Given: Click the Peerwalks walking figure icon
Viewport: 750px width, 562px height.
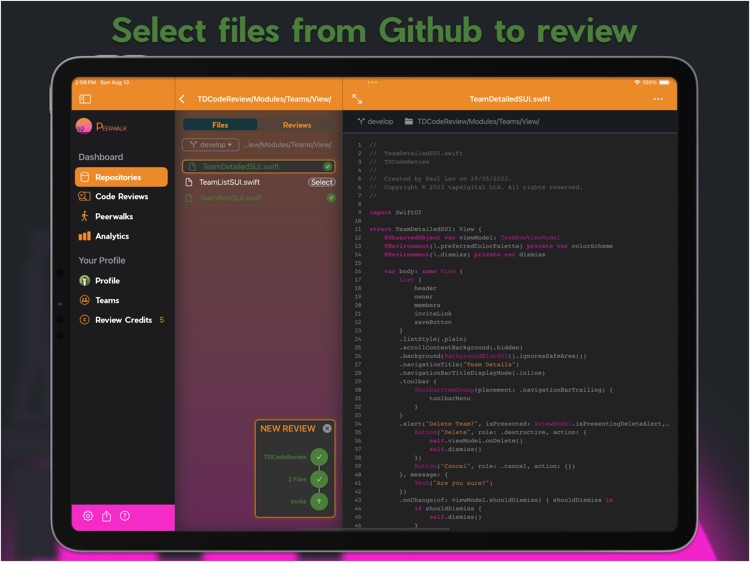Looking at the screenshot, I should click(85, 216).
